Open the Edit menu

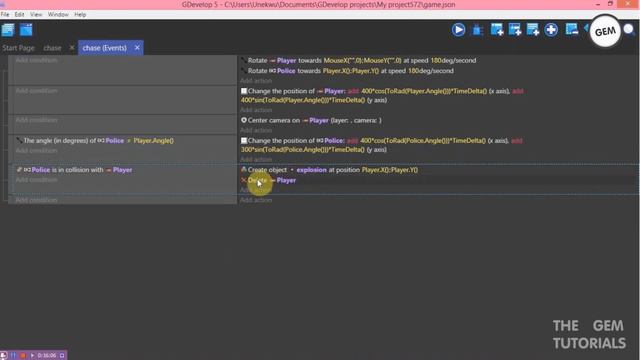19,14
